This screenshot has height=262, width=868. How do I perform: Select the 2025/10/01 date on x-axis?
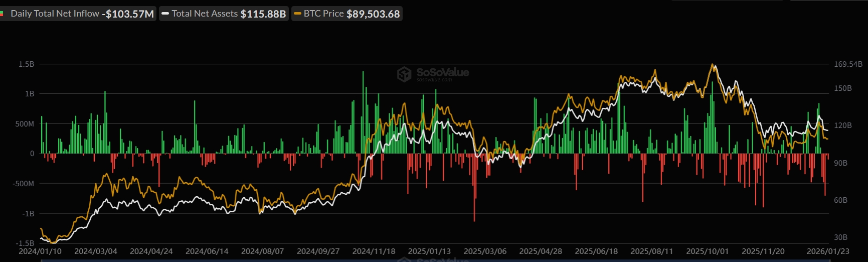[x=707, y=251]
